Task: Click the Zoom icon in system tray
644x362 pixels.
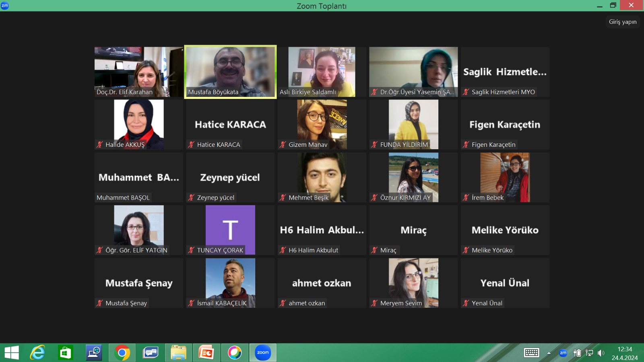Action: tap(563, 353)
